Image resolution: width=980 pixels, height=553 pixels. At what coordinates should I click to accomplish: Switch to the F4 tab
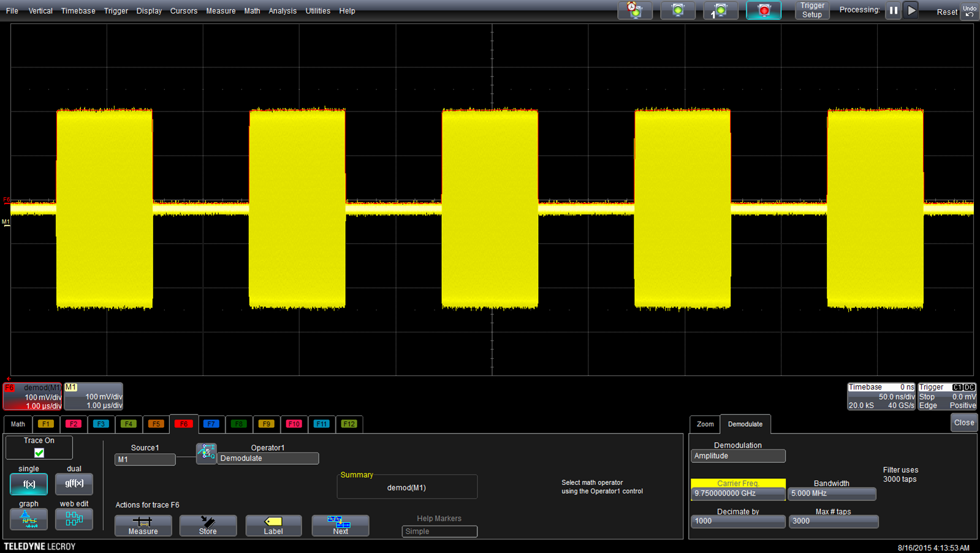129,424
